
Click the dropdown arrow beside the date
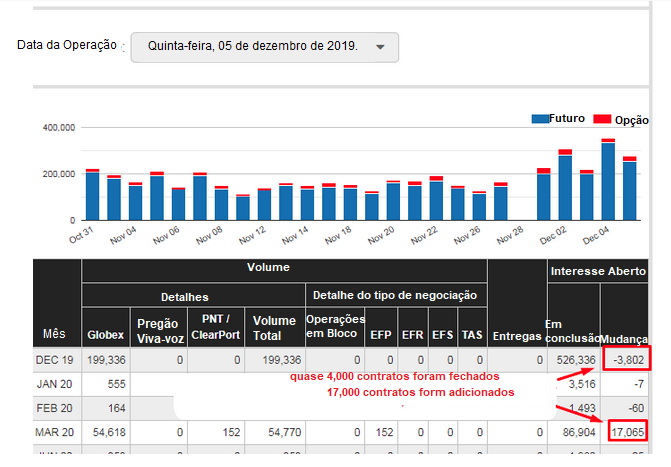380,47
